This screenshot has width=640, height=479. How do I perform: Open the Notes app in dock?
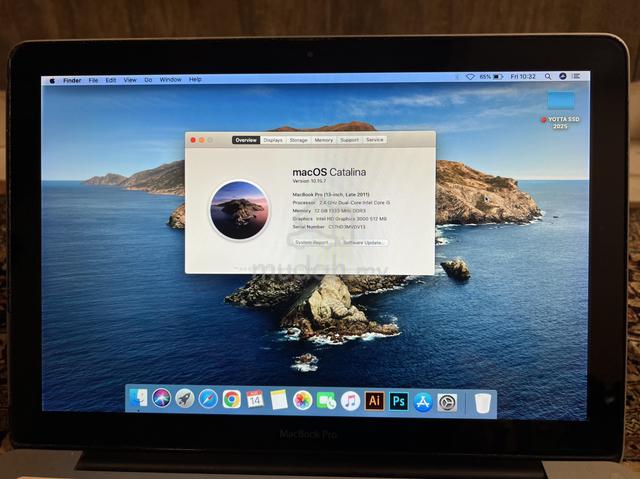(x=279, y=399)
